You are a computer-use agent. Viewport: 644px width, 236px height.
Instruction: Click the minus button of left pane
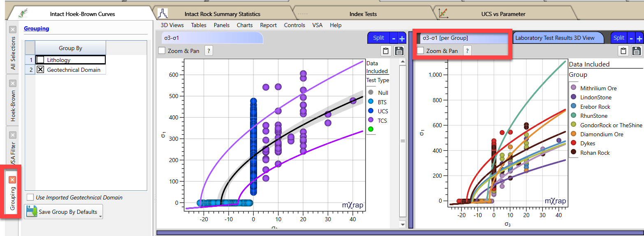394,38
